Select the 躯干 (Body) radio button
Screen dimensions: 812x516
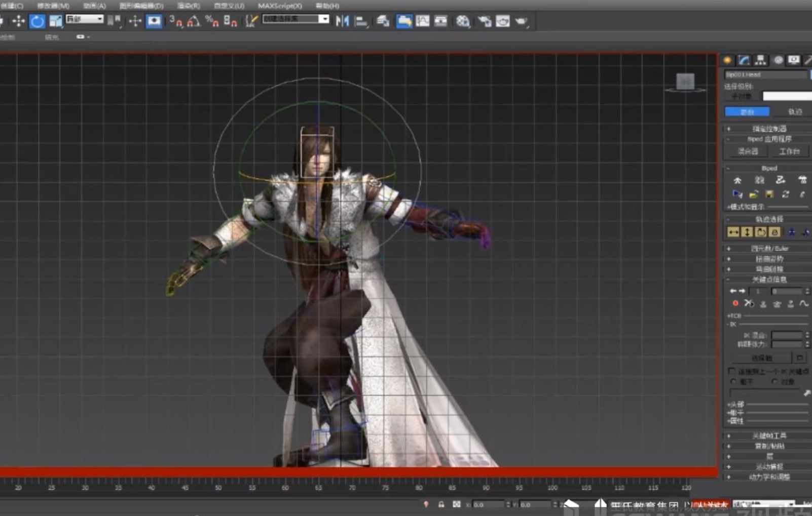pyautogui.click(x=733, y=381)
